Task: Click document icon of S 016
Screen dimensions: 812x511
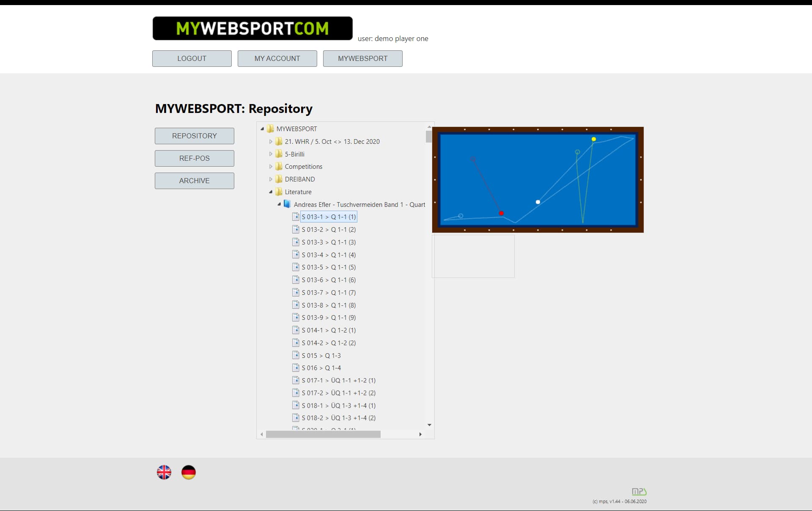Action: tap(296, 368)
